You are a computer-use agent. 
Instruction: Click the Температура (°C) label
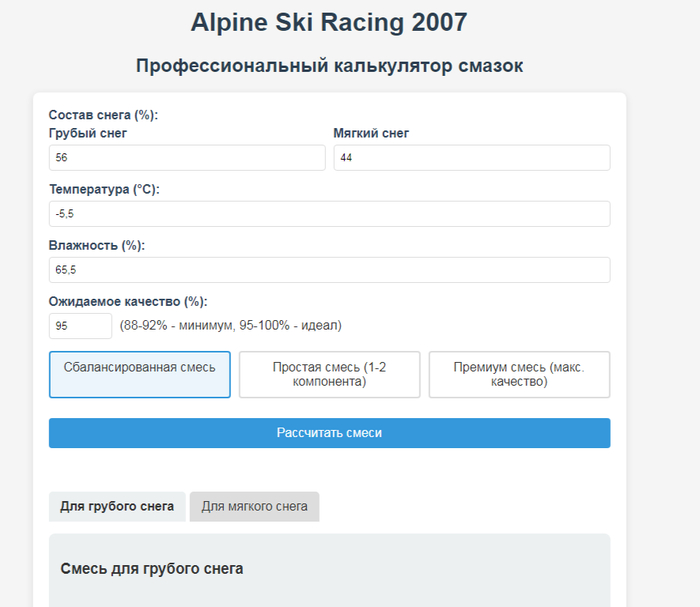click(104, 189)
